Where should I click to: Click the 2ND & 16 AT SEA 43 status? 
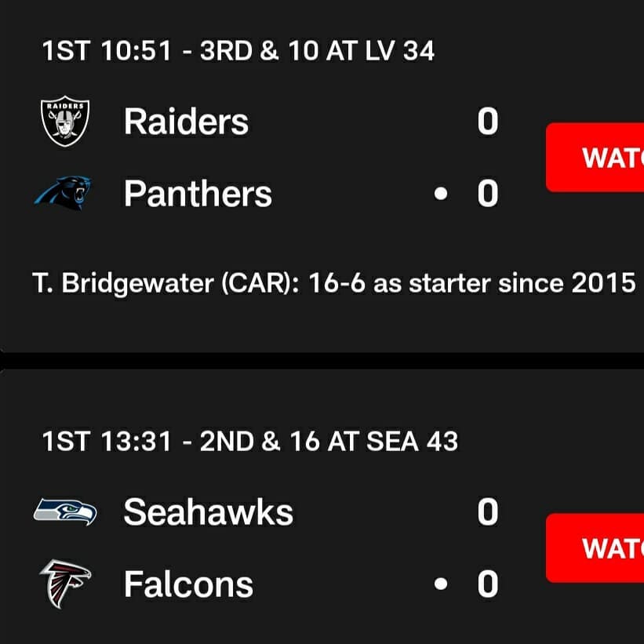click(329, 442)
